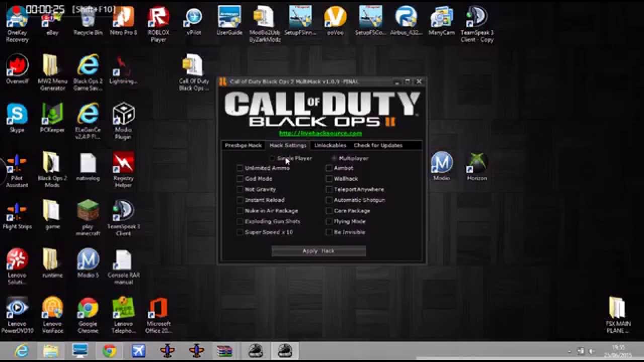
Task: Select the Microsoft Office desktop icon
Action: tap(158, 315)
